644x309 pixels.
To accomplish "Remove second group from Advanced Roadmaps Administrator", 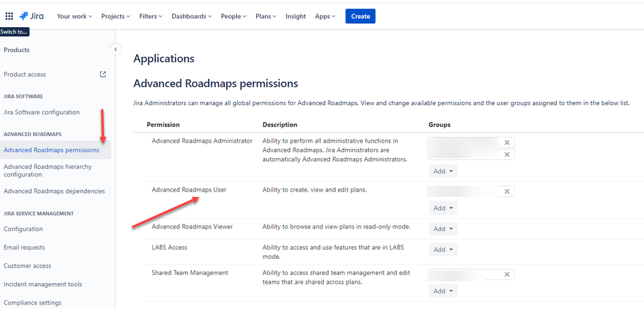I will (507, 154).
